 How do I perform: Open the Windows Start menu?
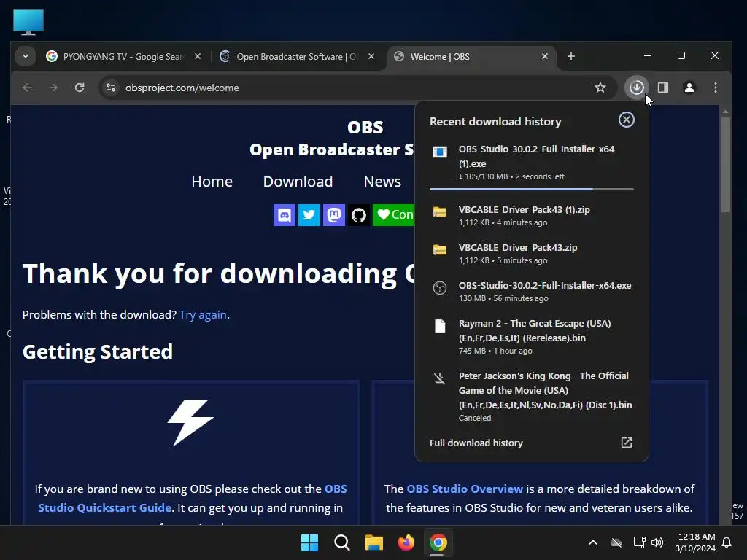point(309,542)
